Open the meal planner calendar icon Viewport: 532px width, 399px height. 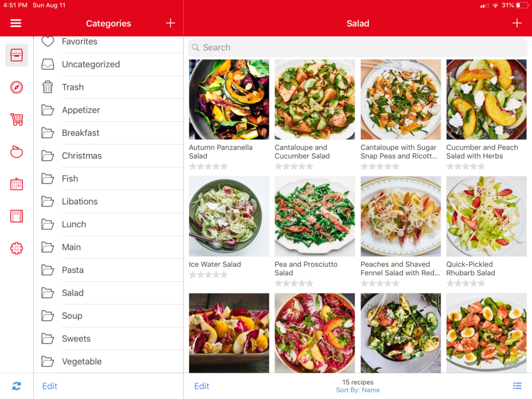point(17,184)
